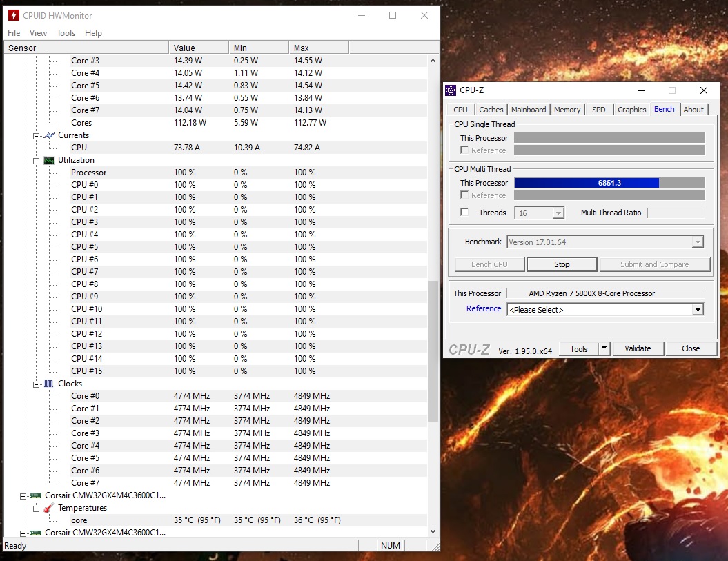The width and height of the screenshot is (728, 561).
Task: Open the Help menu in HWMonitor
Action: click(x=93, y=33)
